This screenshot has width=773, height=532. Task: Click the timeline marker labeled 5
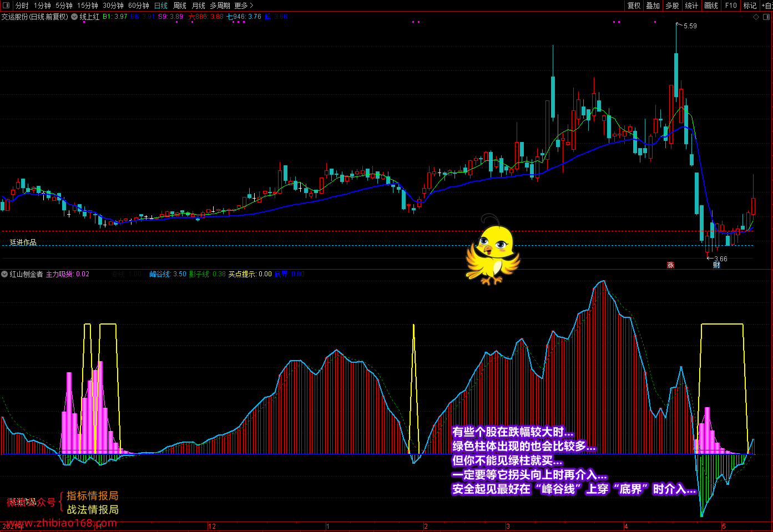click(724, 526)
